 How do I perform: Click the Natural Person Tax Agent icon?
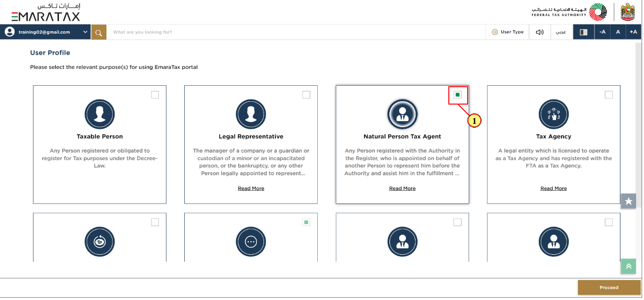[402, 114]
